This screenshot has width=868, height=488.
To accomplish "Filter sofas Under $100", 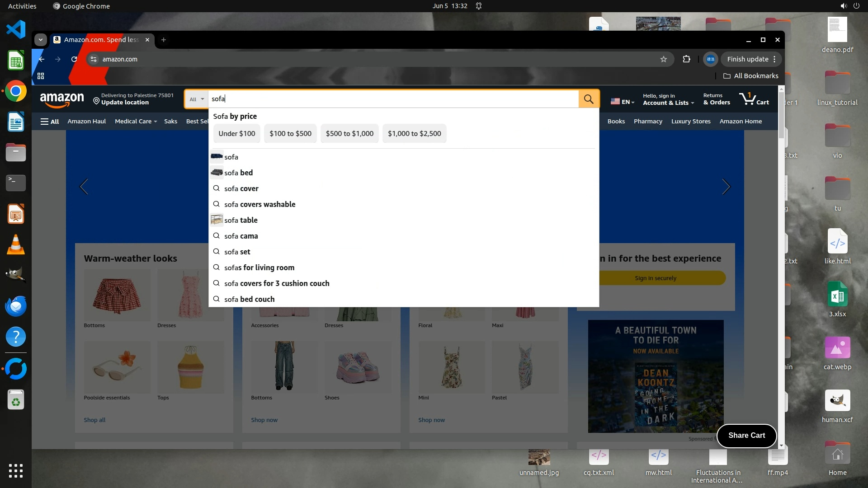I will coord(236,134).
